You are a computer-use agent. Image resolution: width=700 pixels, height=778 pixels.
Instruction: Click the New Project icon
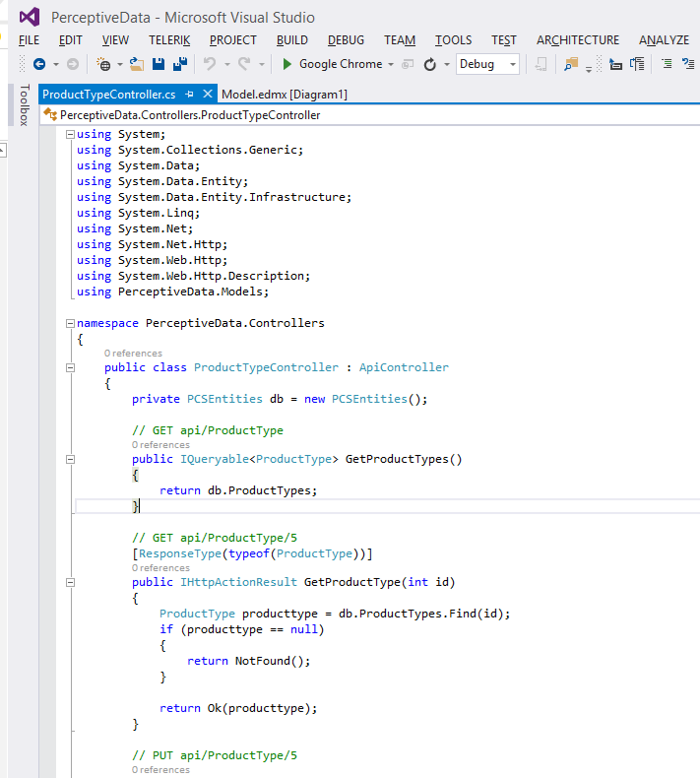(x=103, y=64)
